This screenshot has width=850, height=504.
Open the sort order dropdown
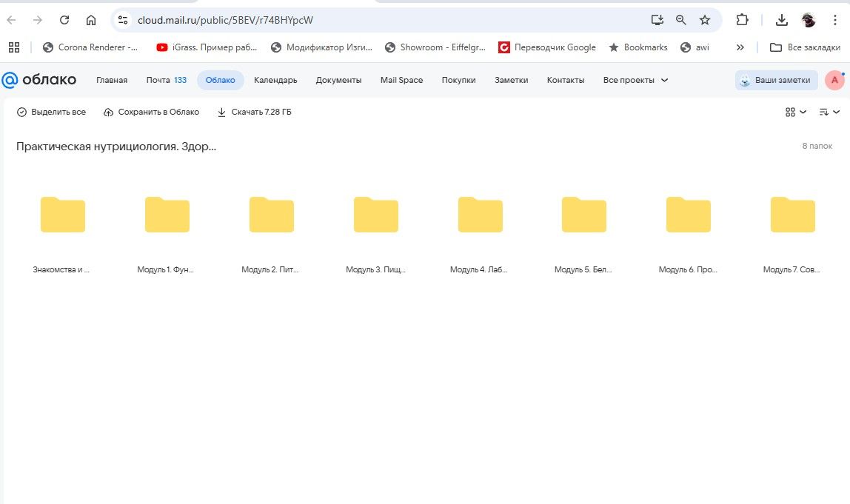(829, 112)
